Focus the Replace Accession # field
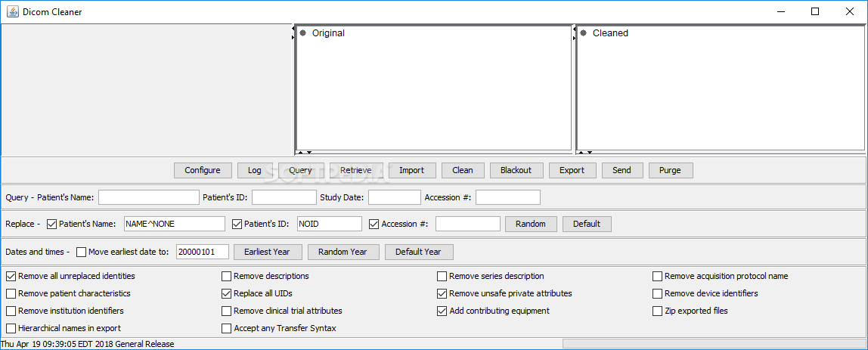Viewport: 868px width, 350px height. click(468, 224)
